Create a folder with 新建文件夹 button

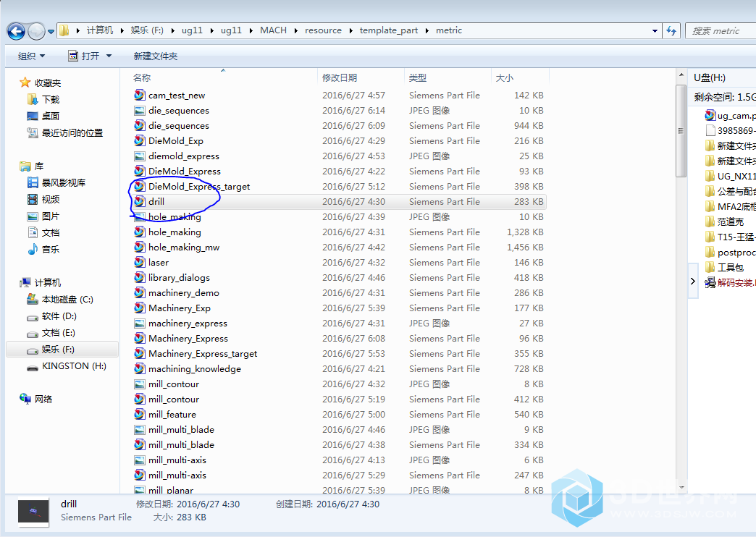(x=155, y=56)
